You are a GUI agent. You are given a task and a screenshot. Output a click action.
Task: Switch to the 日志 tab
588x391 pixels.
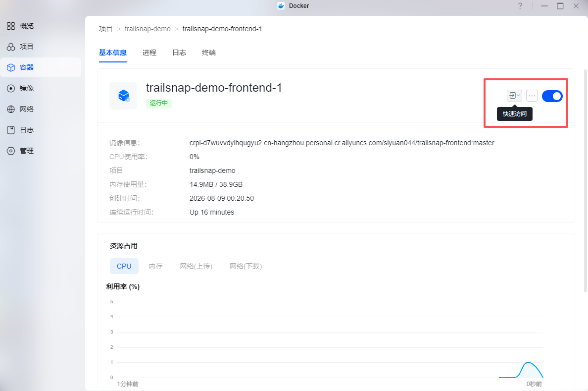click(179, 53)
